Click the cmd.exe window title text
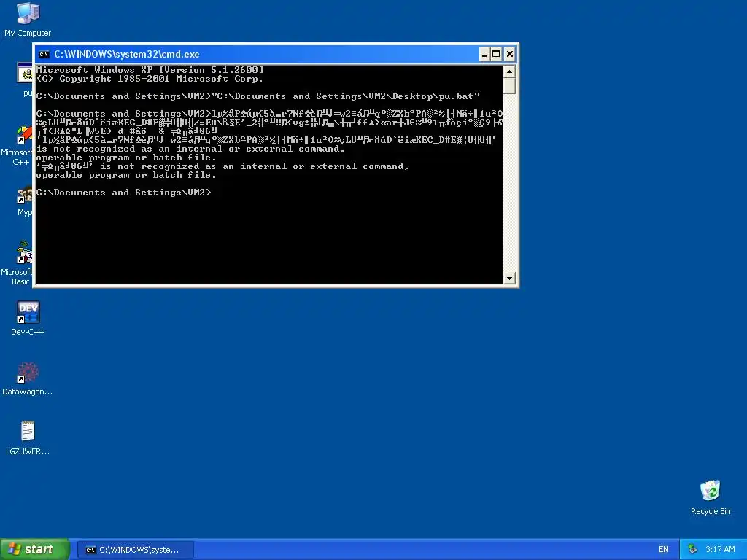 click(127, 54)
